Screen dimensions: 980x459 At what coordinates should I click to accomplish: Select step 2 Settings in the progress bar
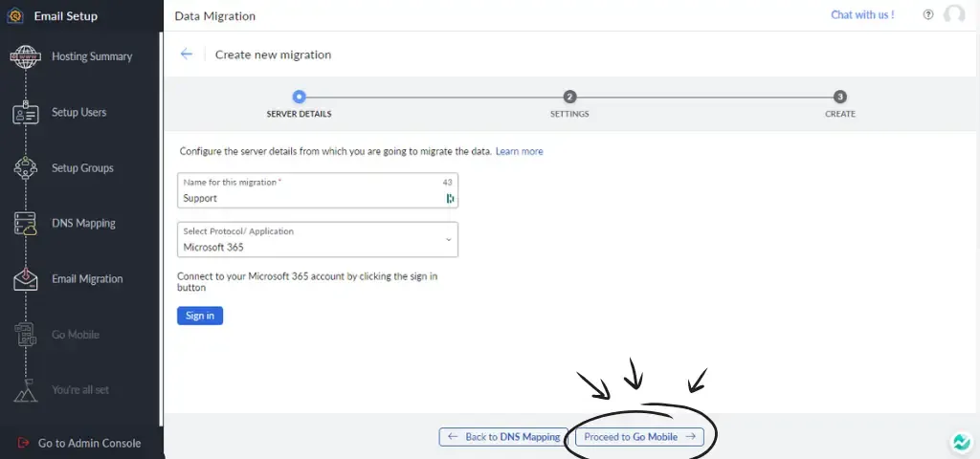coord(569,97)
